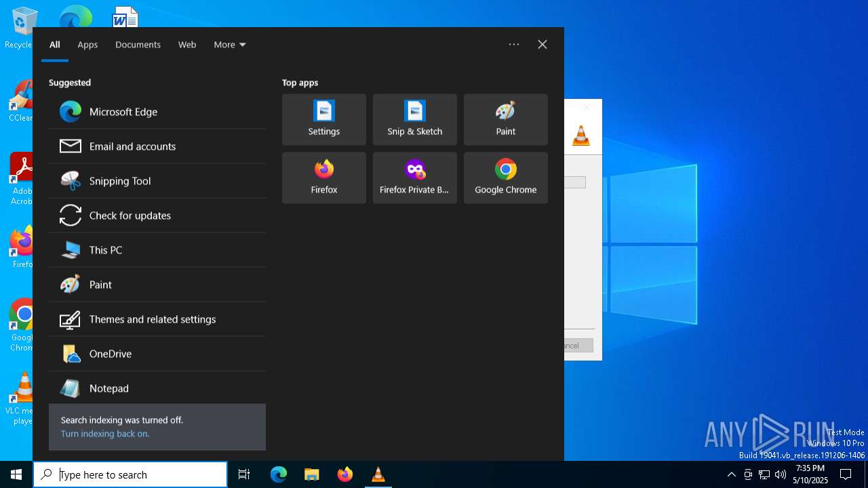Screen dimensions: 868x488
Task: Open OneDrive from suggestions
Action: [157, 354]
